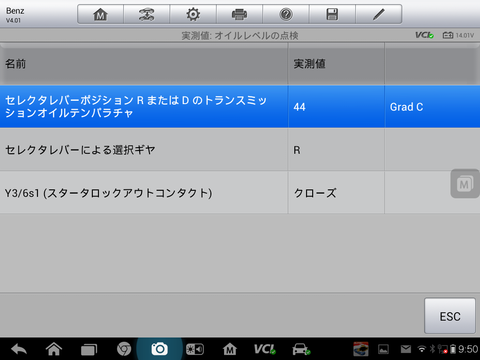Tap the mail notification icon

coord(406,349)
